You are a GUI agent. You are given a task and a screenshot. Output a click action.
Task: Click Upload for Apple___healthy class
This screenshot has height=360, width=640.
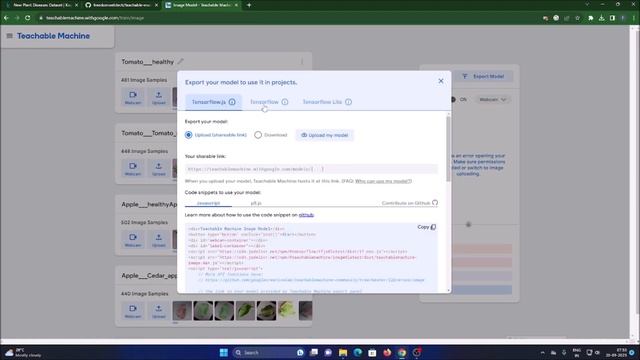[159, 240]
